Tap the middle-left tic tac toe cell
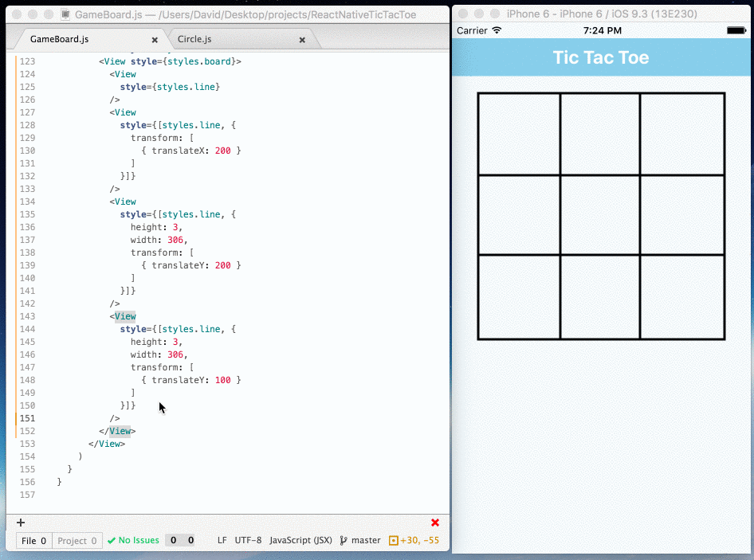The width and height of the screenshot is (754, 560). pos(520,215)
